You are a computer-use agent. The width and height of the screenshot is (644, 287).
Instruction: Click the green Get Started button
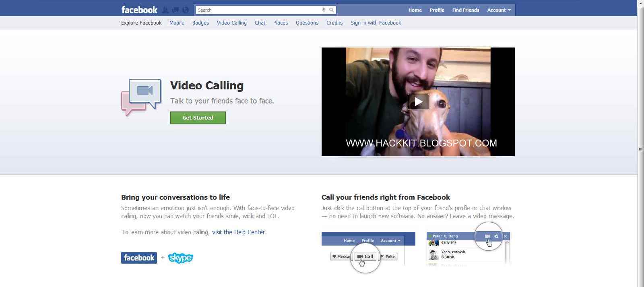coord(198,118)
